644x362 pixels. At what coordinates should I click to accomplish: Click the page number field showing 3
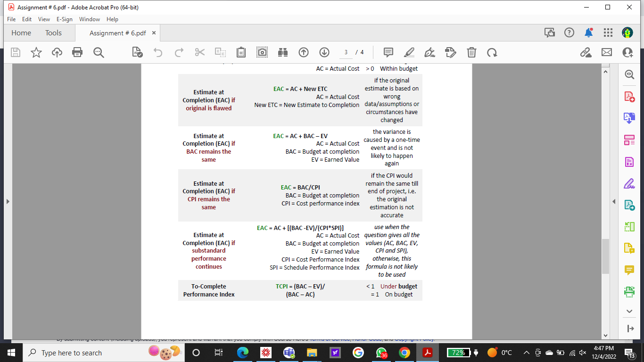tap(346, 52)
